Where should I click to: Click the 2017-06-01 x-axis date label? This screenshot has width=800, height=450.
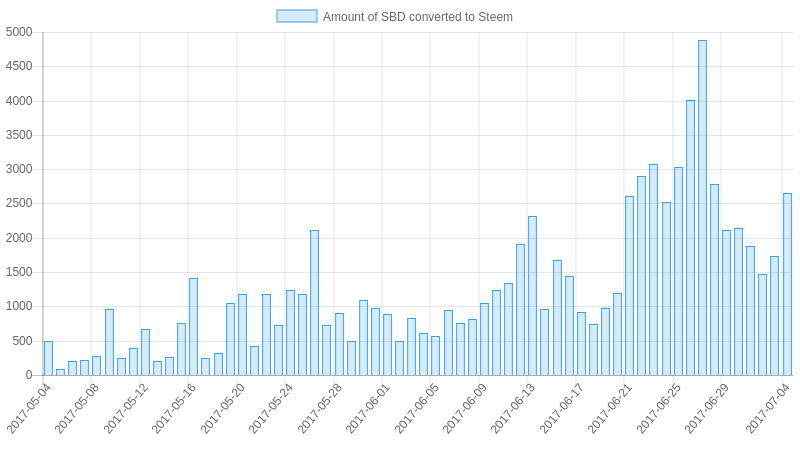[368, 409]
